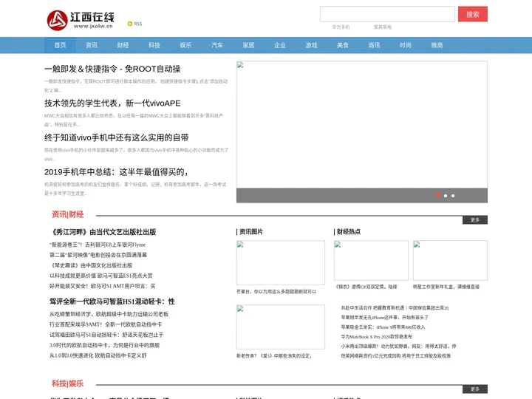Screen dimensions: 532x399
Task: Open headline 2019手机年中总结：这半年最值得买的
Action: tap(116, 172)
